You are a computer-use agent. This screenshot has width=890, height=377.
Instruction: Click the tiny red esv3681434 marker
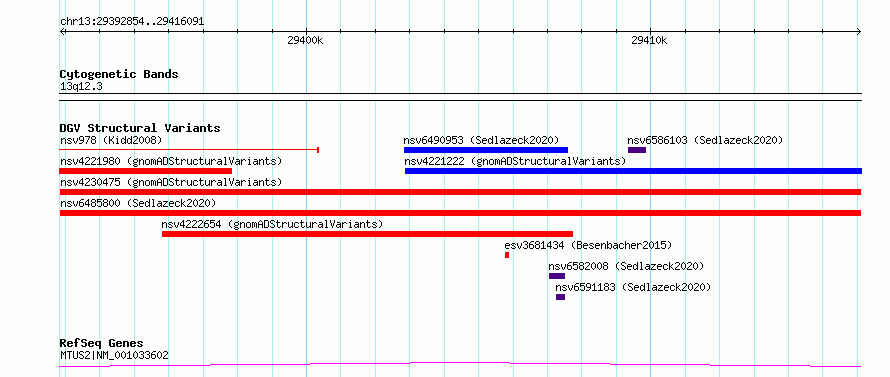tap(507, 255)
